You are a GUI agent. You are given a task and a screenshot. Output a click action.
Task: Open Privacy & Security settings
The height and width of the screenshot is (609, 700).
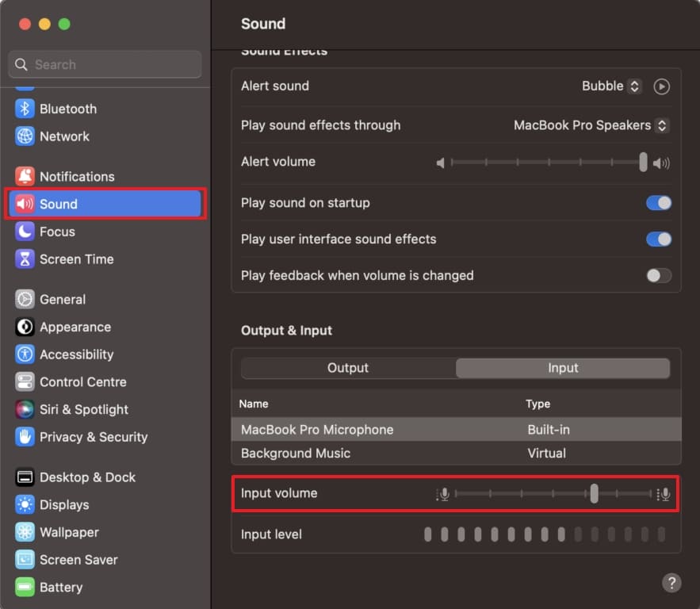coord(105,437)
